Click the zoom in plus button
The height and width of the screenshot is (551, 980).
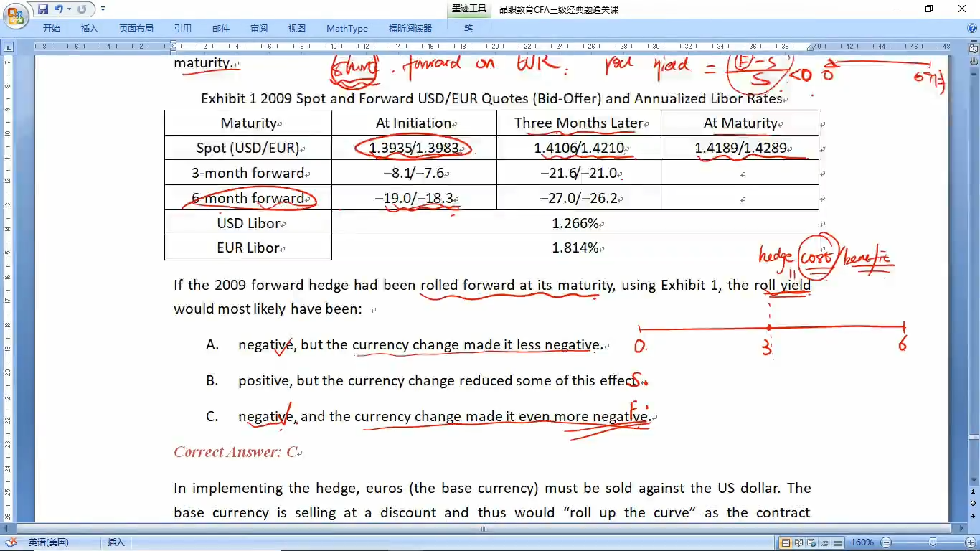coord(970,542)
